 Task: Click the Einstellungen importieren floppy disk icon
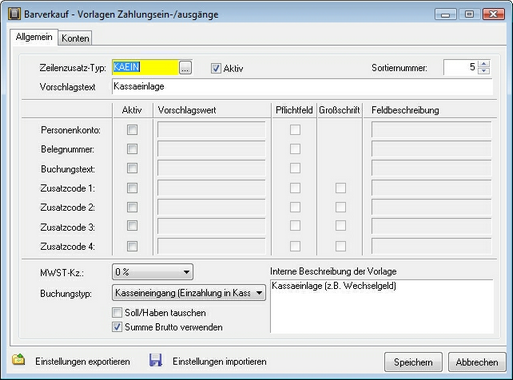[156, 360]
